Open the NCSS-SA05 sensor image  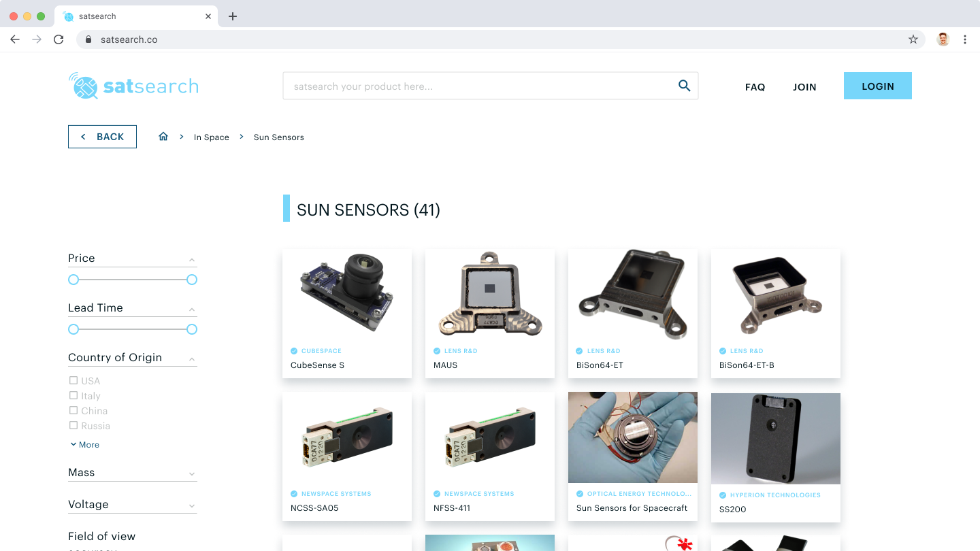pyautogui.click(x=347, y=437)
